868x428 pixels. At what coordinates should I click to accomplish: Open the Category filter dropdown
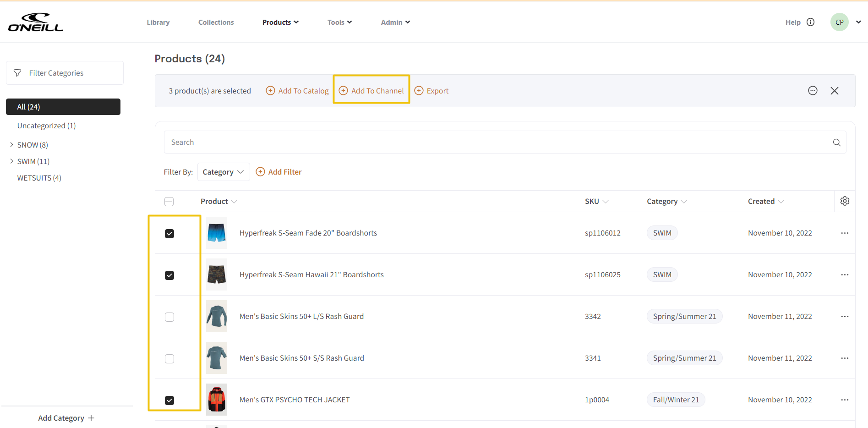tap(223, 172)
